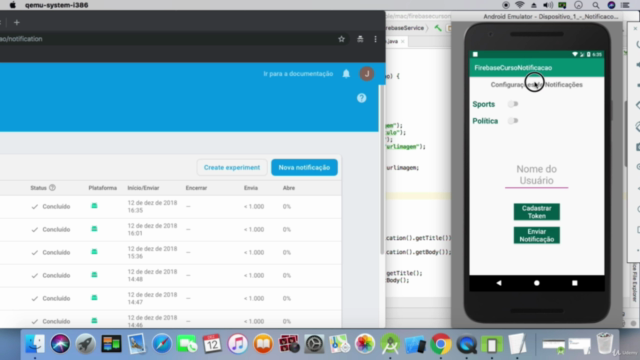
Task: Open the Ir para a documentação link
Action: pos(298,74)
